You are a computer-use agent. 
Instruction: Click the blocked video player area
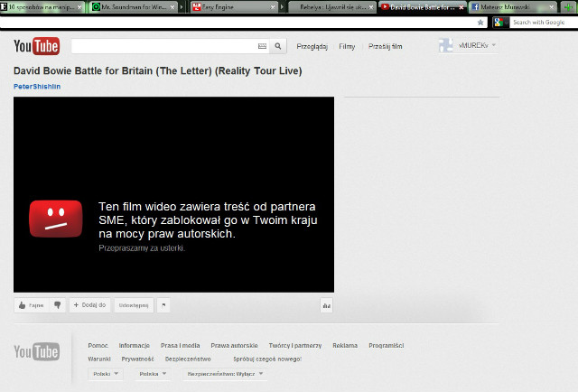click(x=174, y=195)
